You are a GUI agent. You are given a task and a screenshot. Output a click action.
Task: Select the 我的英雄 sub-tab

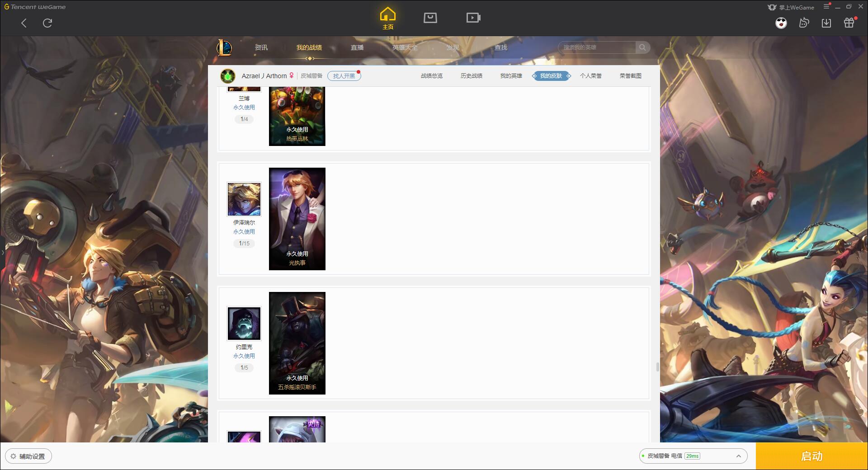point(511,76)
